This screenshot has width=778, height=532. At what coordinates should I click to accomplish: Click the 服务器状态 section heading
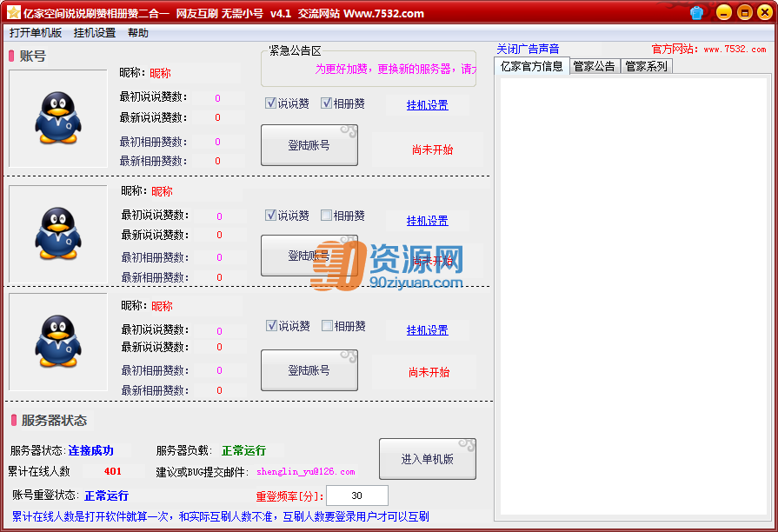(x=54, y=421)
